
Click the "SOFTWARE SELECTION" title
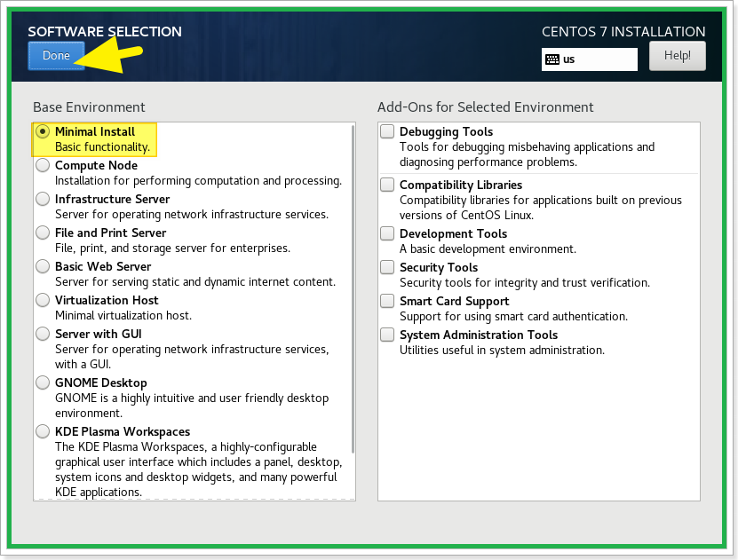(105, 31)
